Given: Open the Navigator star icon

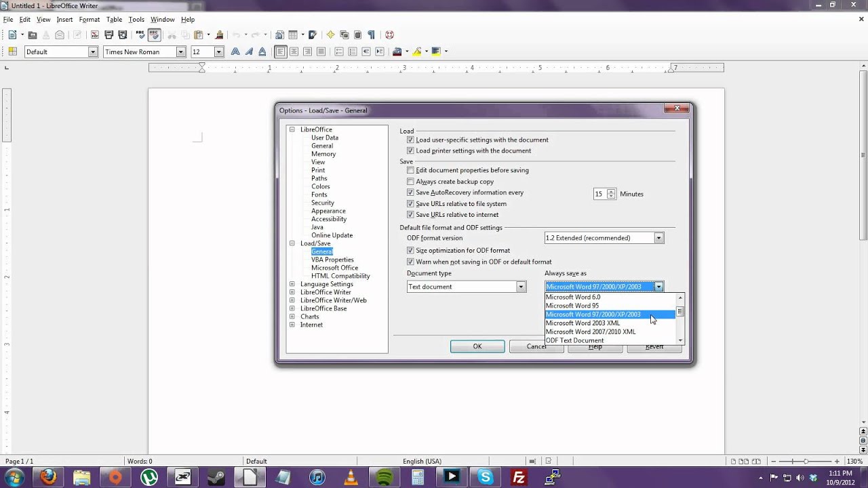Looking at the screenshot, I should click(330, 35).
